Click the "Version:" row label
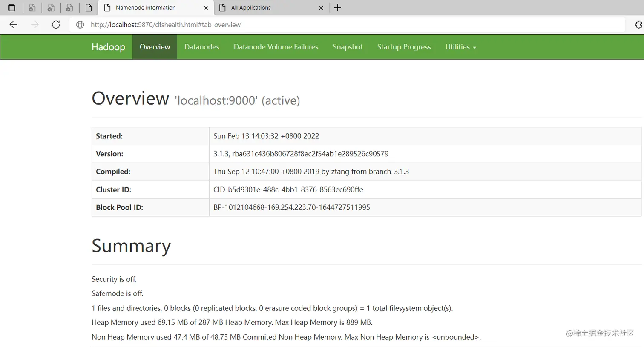 (109, 154)
